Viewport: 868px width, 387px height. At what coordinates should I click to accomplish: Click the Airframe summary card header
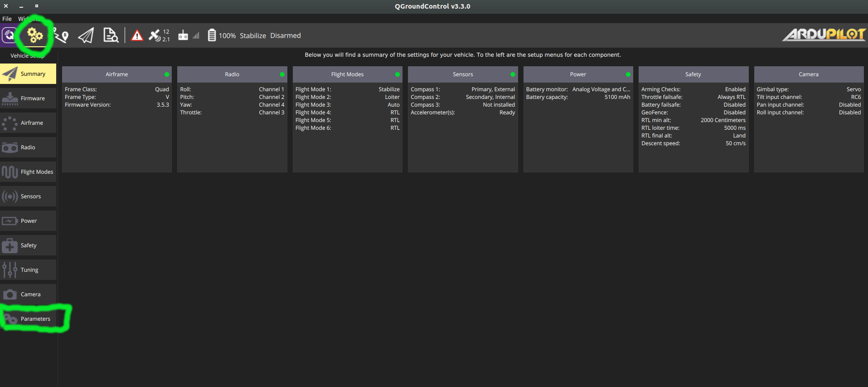pyautogui.click(x=117, y=74)
